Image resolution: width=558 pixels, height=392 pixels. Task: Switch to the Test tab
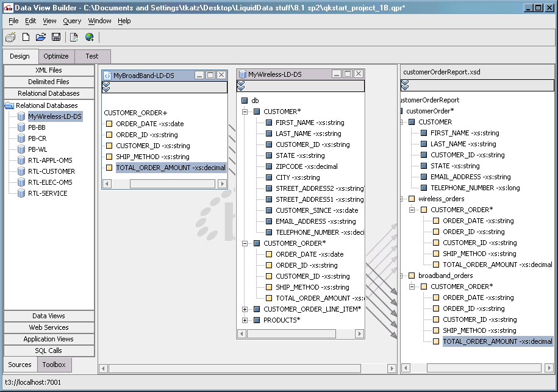pos(92,56)
